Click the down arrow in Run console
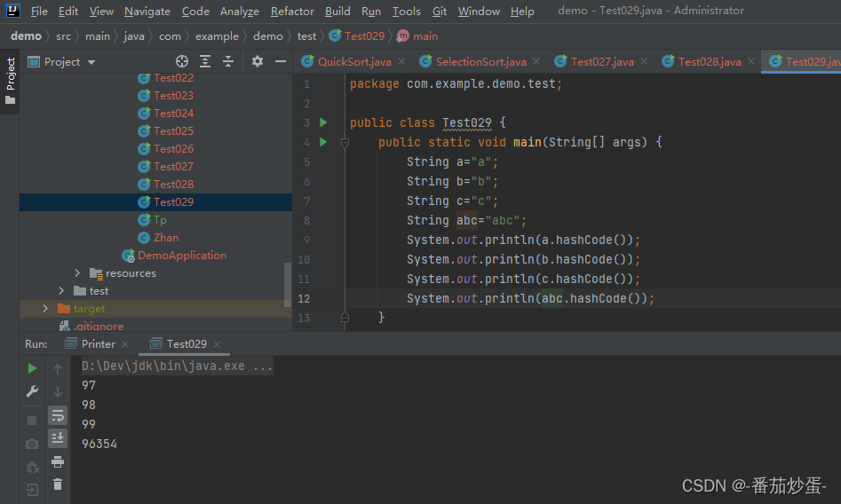The width and height of the screenshot is (841, 504). point(58,392)
